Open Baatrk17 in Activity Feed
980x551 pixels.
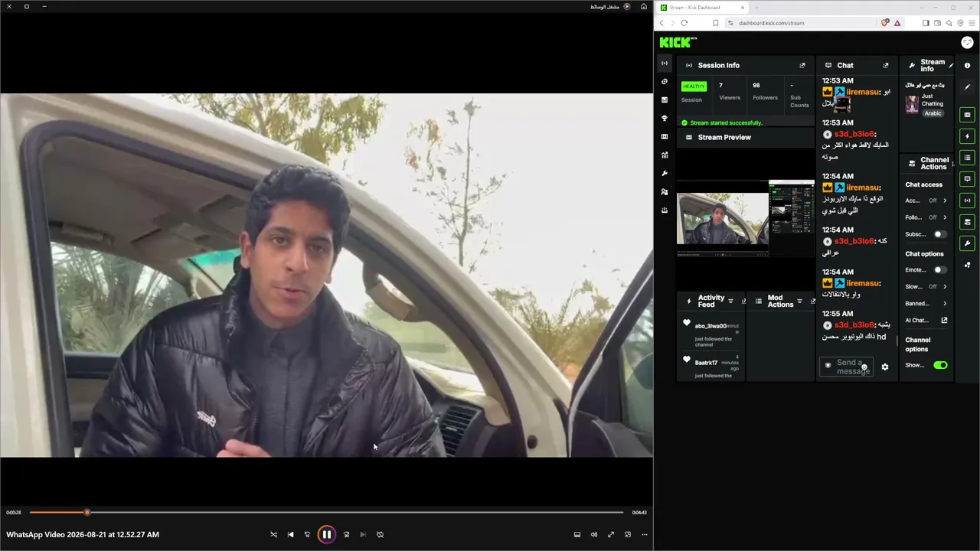[x=706, y=363]
